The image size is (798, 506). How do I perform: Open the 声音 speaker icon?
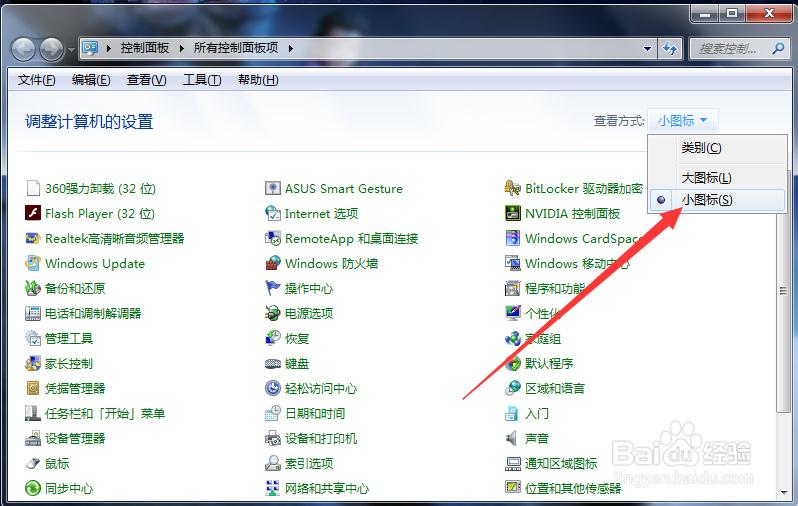coord(511,438)
